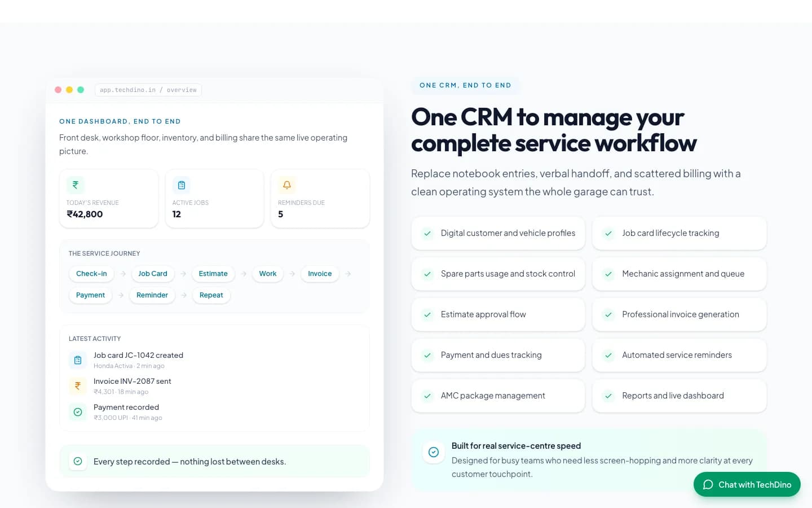
Task: Click the bell icon above Reminders Due
Action: (x=287, y=185)
